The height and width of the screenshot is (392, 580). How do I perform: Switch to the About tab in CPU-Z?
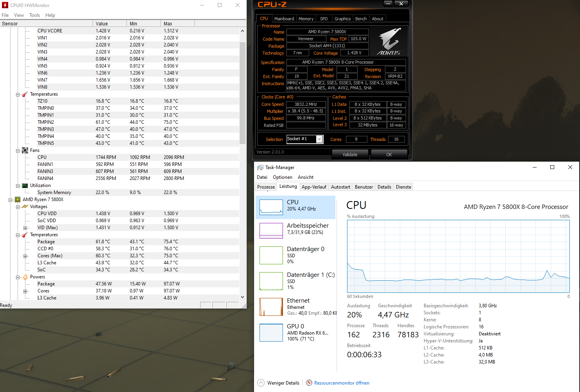point(378,19)
